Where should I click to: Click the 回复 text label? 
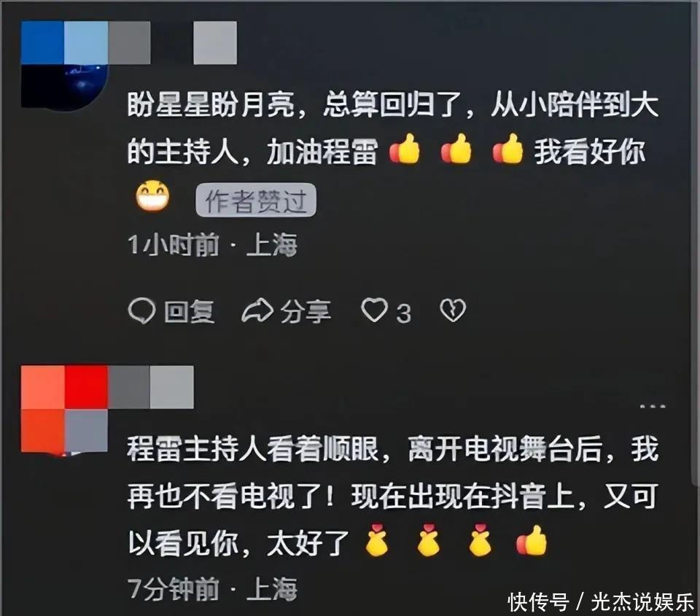tap(190, 311)
